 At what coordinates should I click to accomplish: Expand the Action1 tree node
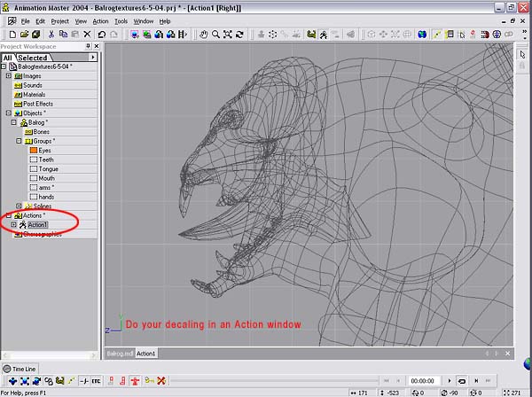(x=12, y=225)
